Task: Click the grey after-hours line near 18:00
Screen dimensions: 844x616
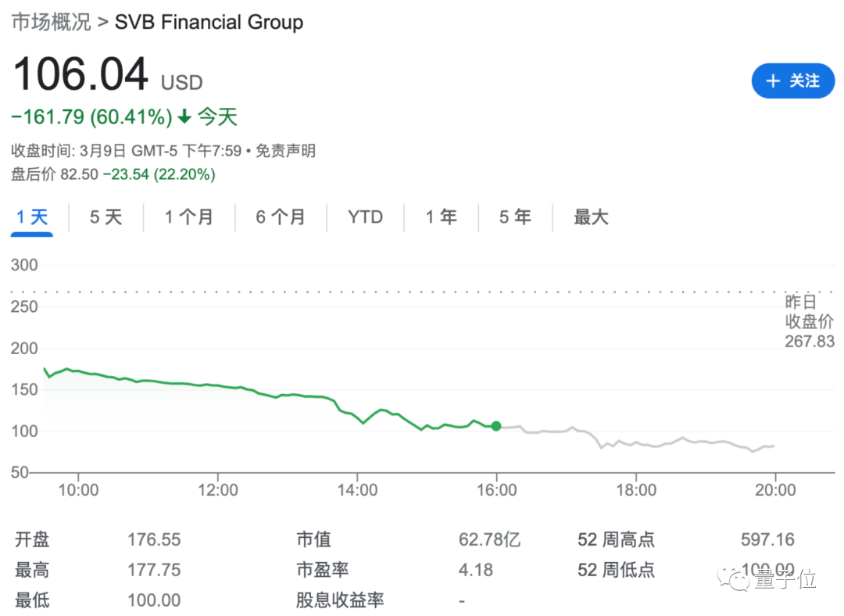Action: pyautogui.click(x=635, y=443)
